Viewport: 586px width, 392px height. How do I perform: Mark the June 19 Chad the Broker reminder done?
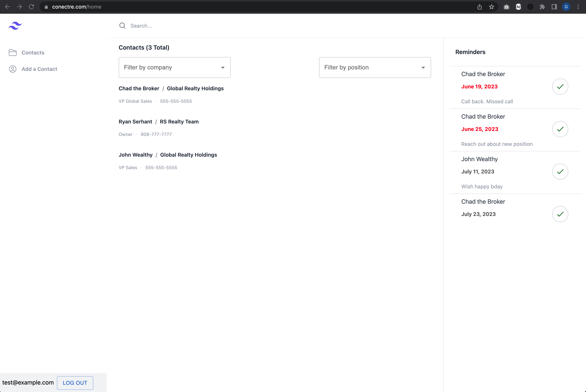[x=560, y=87]
